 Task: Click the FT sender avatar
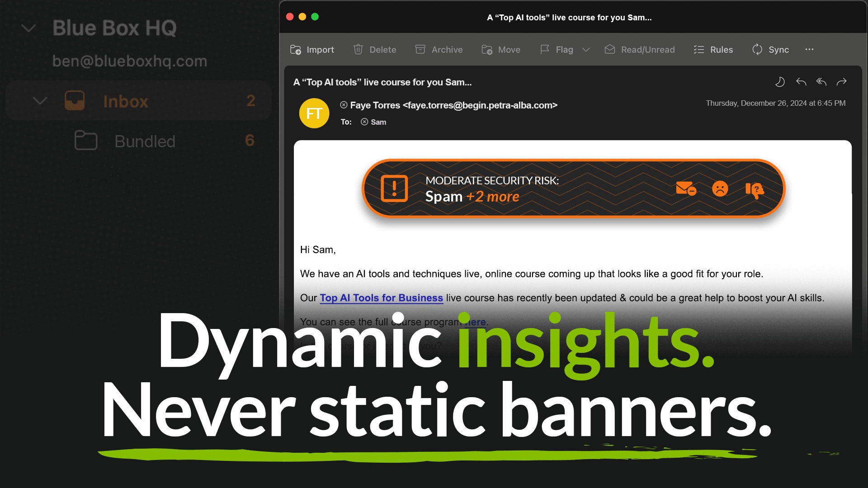314,113
